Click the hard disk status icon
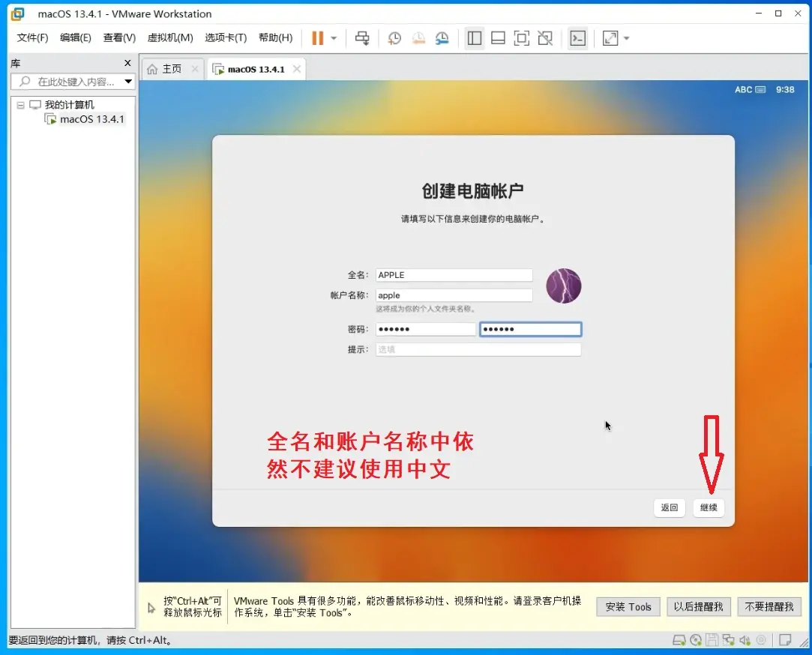 point(679,641)
